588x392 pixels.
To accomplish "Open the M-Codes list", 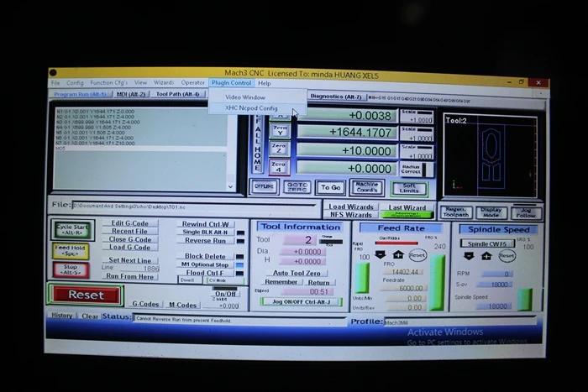I will (x=182, y=305).
